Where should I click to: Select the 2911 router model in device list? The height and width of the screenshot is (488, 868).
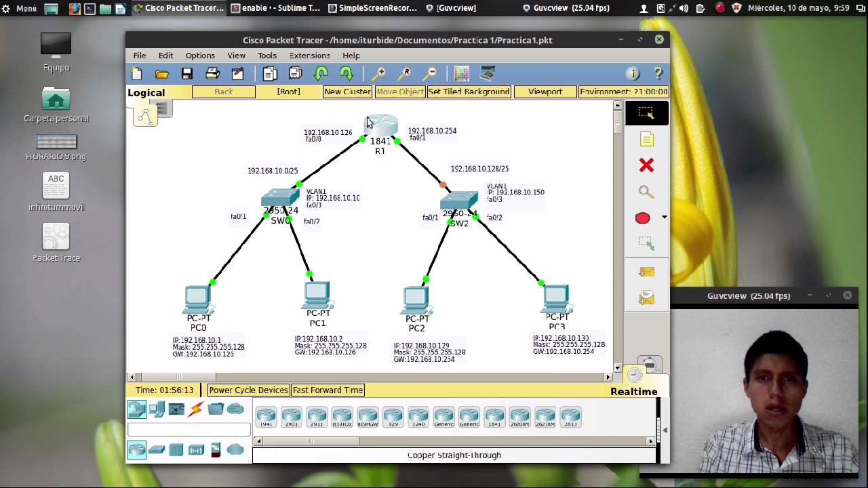tap(317, 418)
